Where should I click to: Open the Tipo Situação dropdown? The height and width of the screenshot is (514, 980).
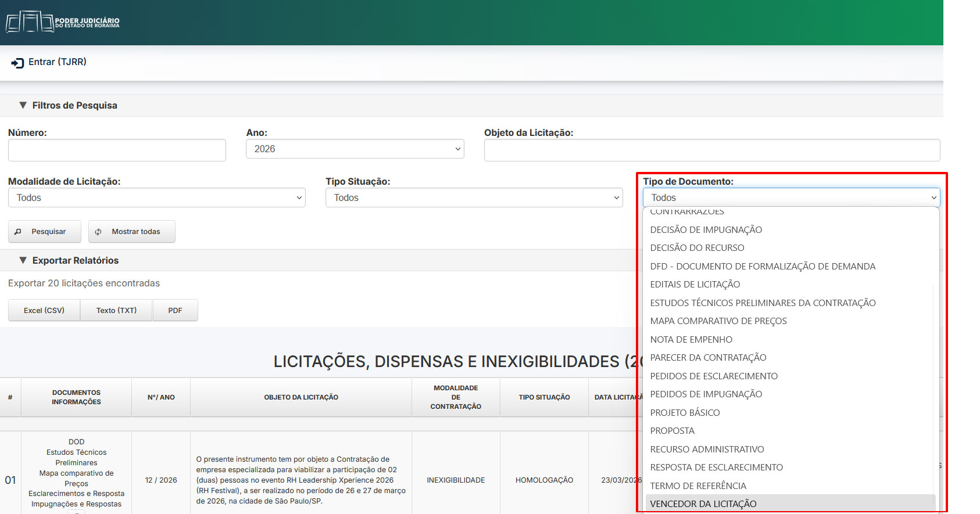474,198
